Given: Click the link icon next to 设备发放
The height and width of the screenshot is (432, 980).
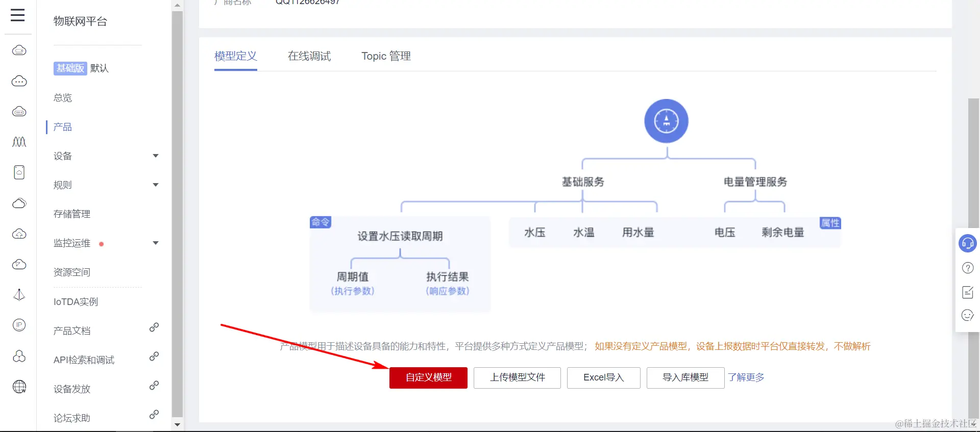Looking at the screenshot, I should 154,385.
